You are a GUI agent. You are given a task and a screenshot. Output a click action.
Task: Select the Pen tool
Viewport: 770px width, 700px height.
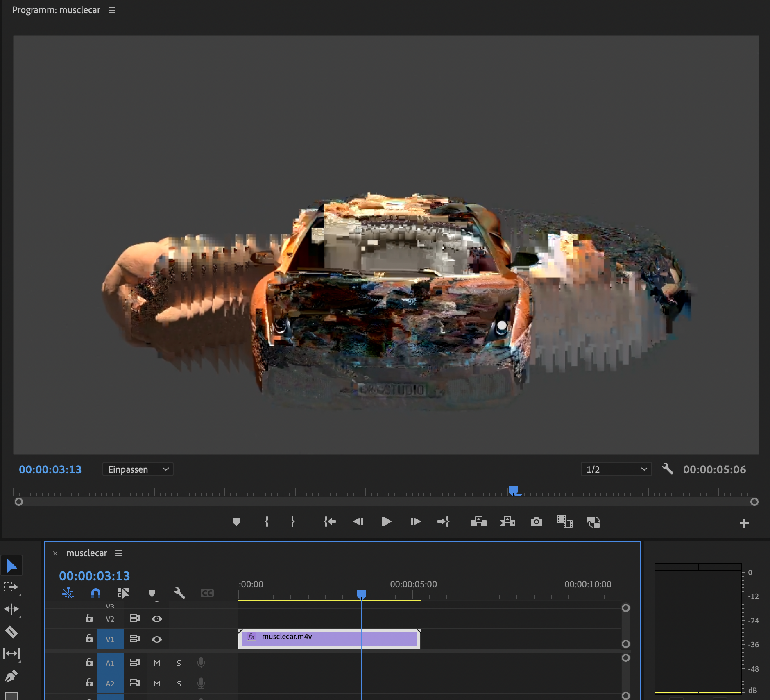[x=11, y=676]
